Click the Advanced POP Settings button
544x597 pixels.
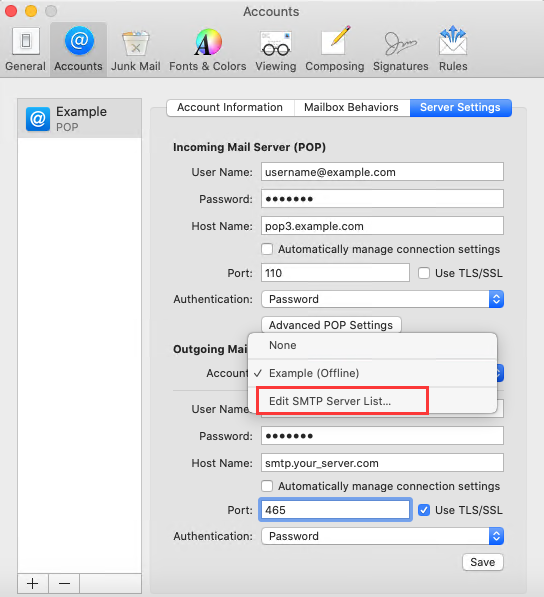coord(331,325)
